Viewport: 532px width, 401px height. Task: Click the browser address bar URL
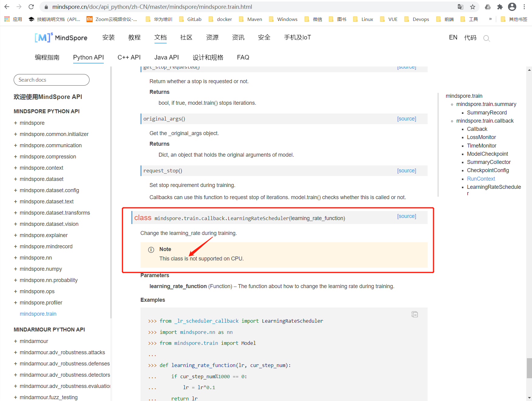point(152,7)
